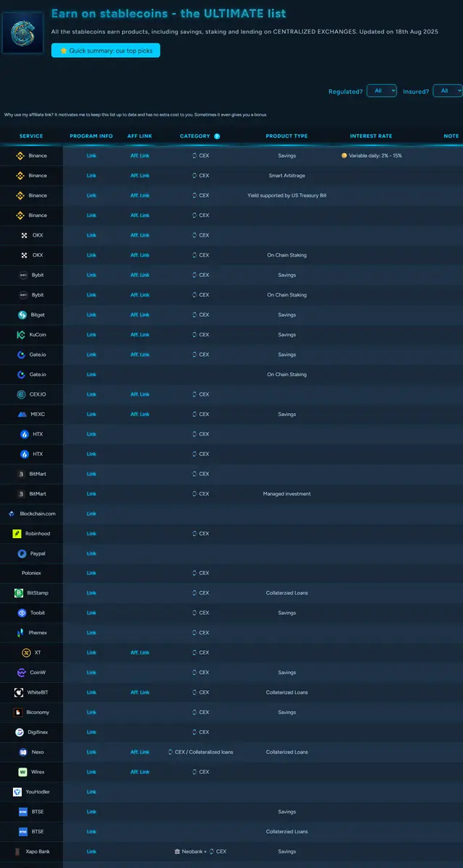Open the program info Link for Poloniex
The height and width of the screenshot is (868, 463).
91,573
